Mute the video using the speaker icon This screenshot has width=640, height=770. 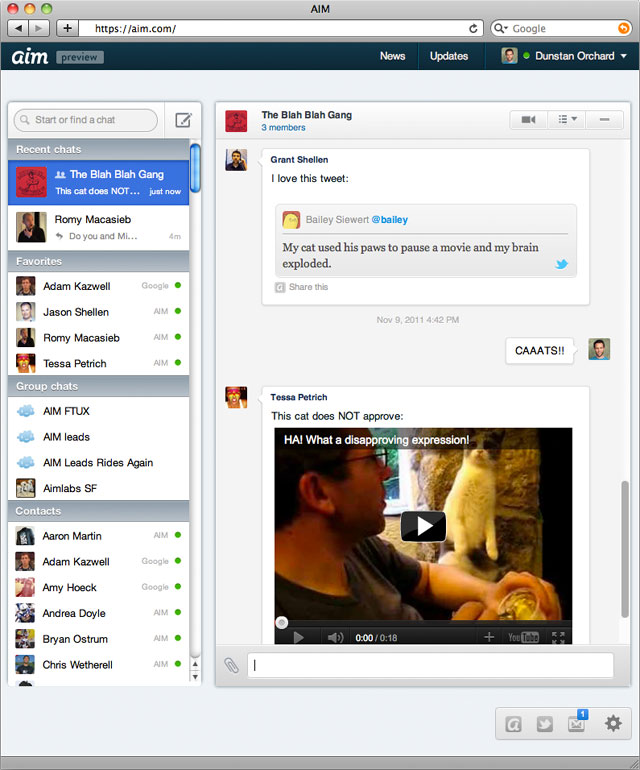pyautogui.click(x=335, y=637)
